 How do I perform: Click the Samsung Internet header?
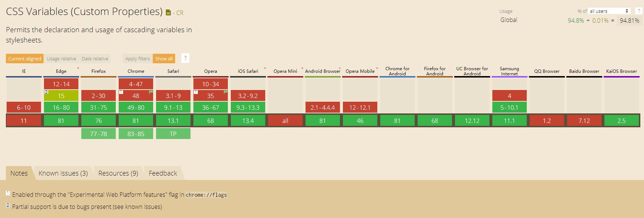tap(510, 71)
